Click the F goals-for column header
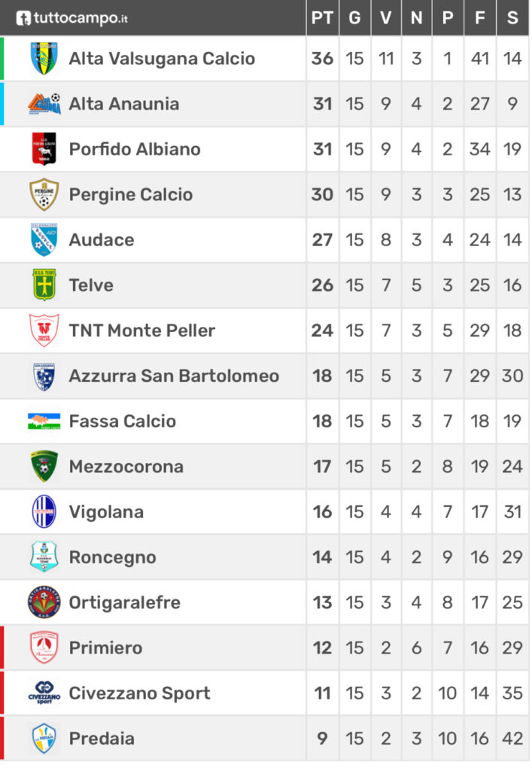The image size is (532, 771). tap(480, 18)
